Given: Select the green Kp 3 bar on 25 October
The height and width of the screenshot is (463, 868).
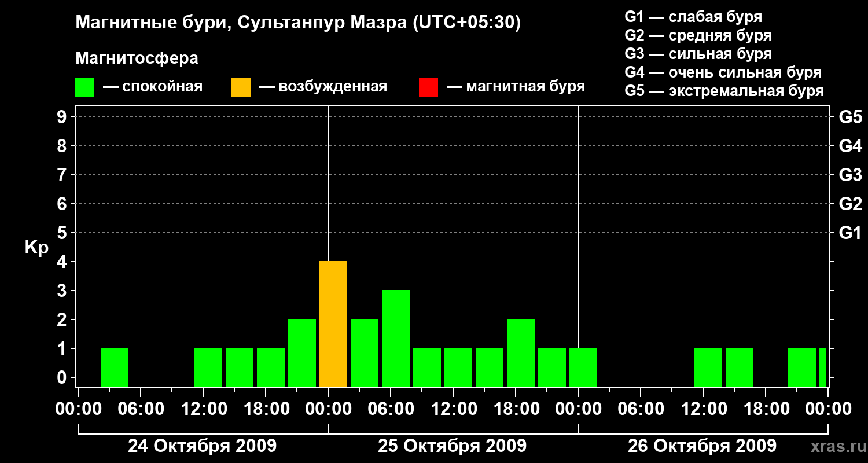Looking at the screenshot, I should coord(396,339).
